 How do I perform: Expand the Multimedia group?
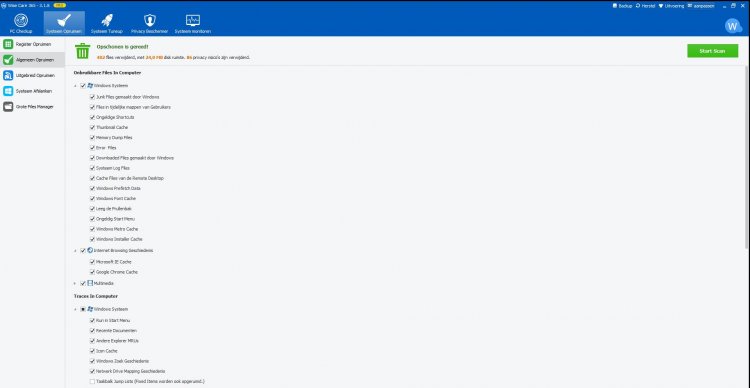coord(75,284)
